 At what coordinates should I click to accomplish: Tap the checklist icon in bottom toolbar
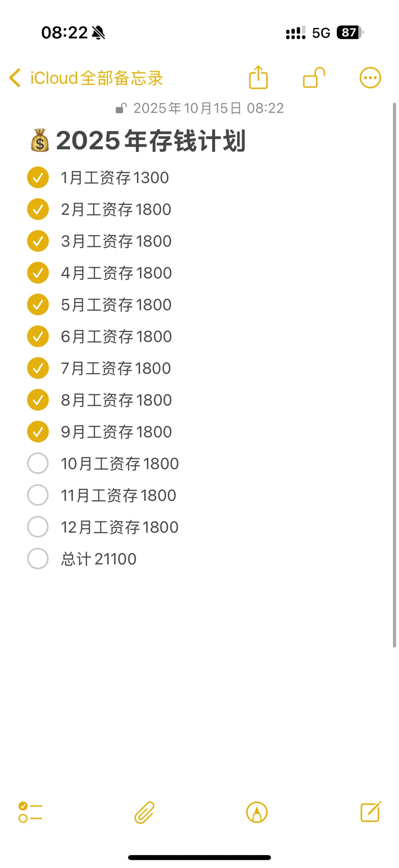pyautogui.click(x=30, y=812)
